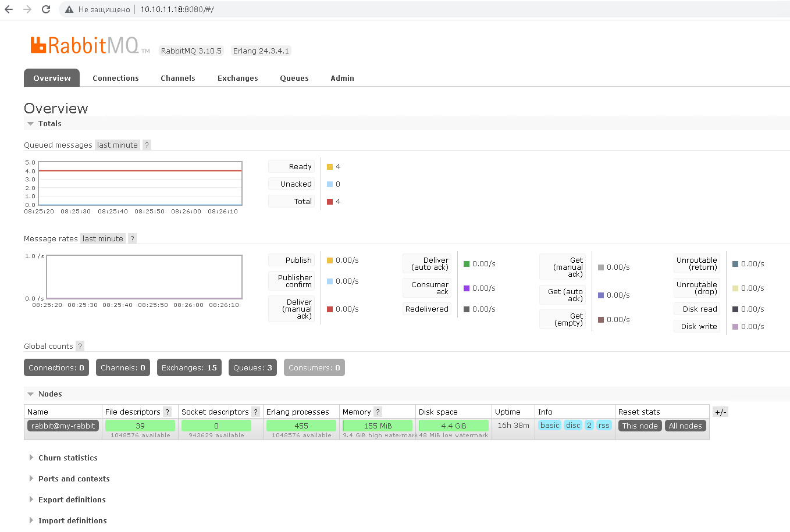This screenshot has height=532, width=790.
Task: Click the File descriptors help icon
Action: click(x=167, y=412)
